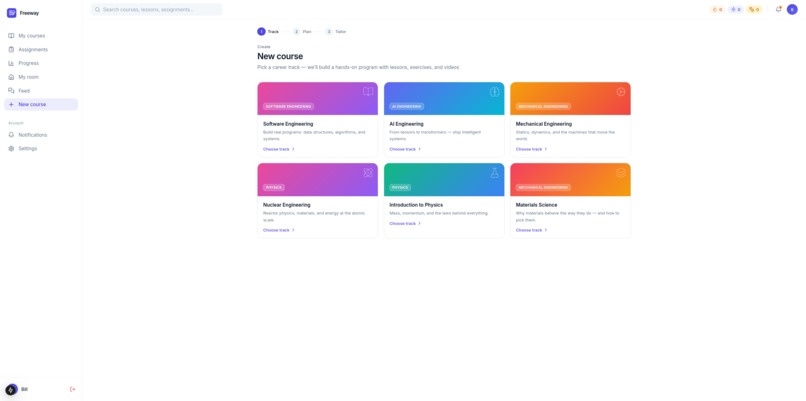This screenshot has width=806, height=401.
Task: Click the flask icon on the Introduction to Physics card
Action: [x=494, y=173]
